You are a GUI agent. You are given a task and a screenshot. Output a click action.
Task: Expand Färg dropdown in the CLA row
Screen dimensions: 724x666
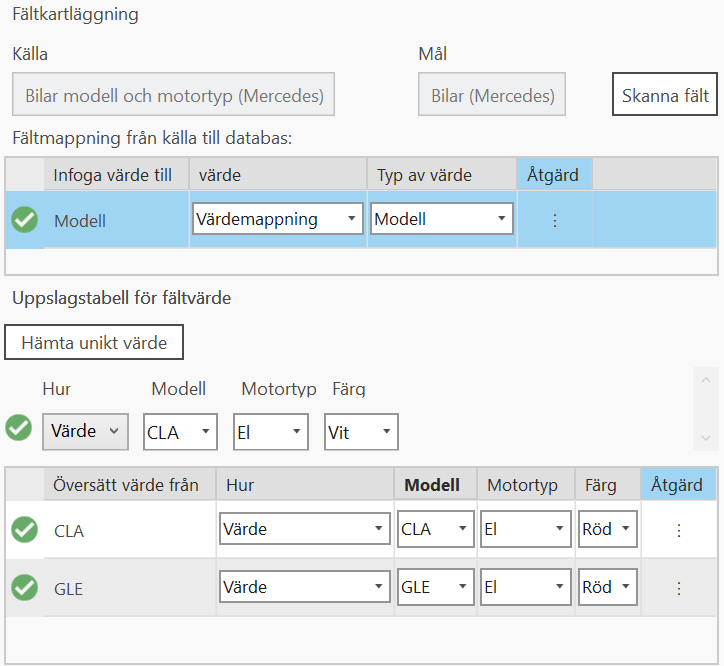(607, 530)
